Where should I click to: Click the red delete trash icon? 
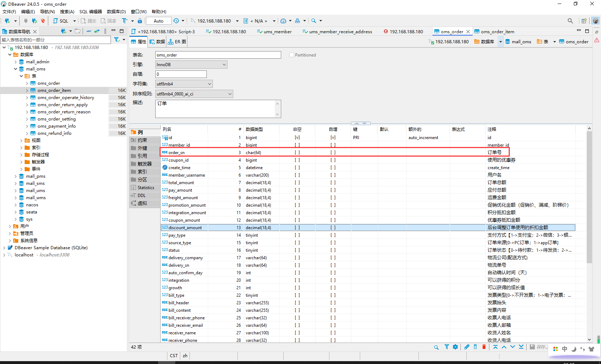(484, 347)
